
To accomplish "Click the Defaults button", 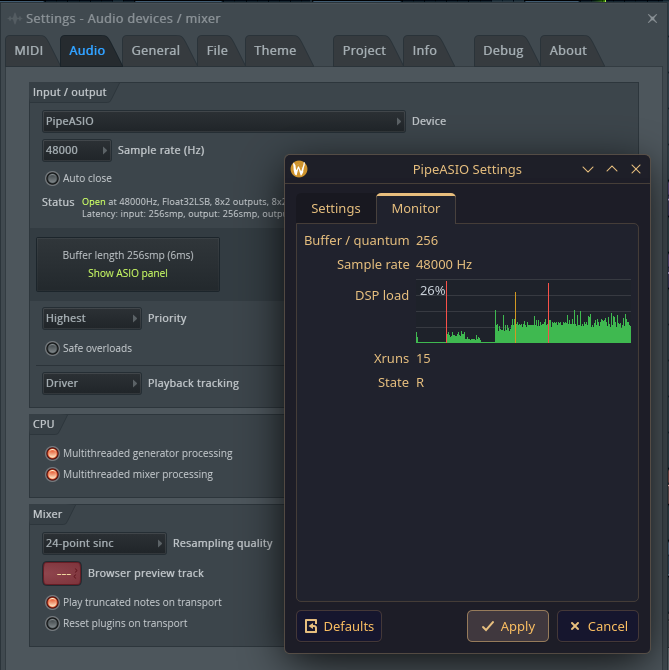I will [339, 626].
